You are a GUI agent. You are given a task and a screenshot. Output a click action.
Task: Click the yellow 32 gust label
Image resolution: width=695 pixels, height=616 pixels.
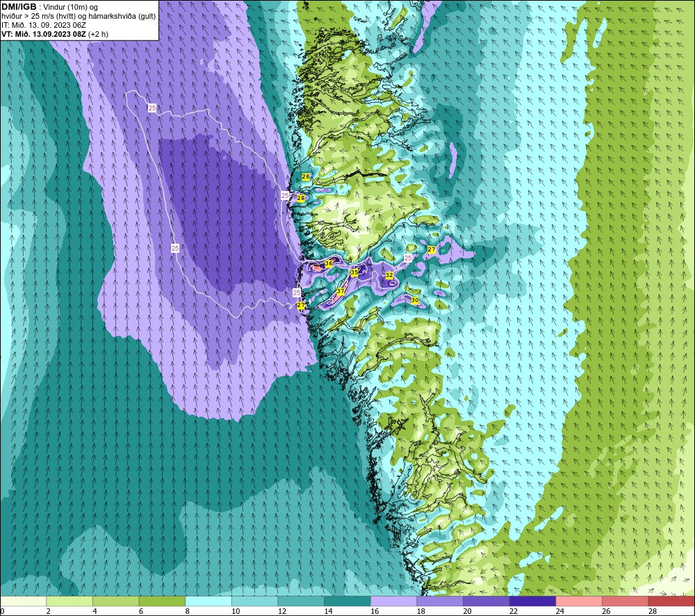click(389, 275)
